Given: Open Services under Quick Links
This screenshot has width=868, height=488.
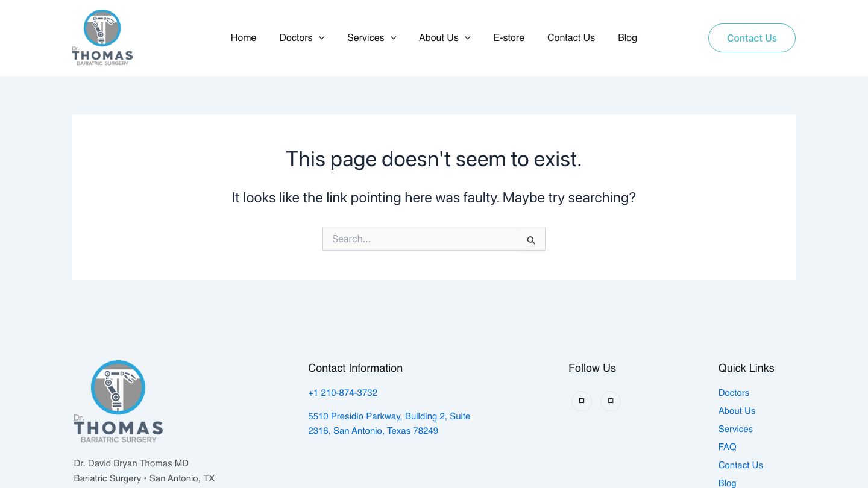Looking at the screenshot, I should click(735, 429).
